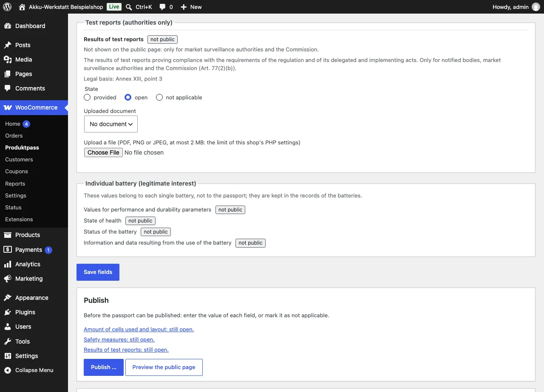Click the Analytics bar chart icon
The height and width of the screenshot is (392, 544).
coord(8,264)
